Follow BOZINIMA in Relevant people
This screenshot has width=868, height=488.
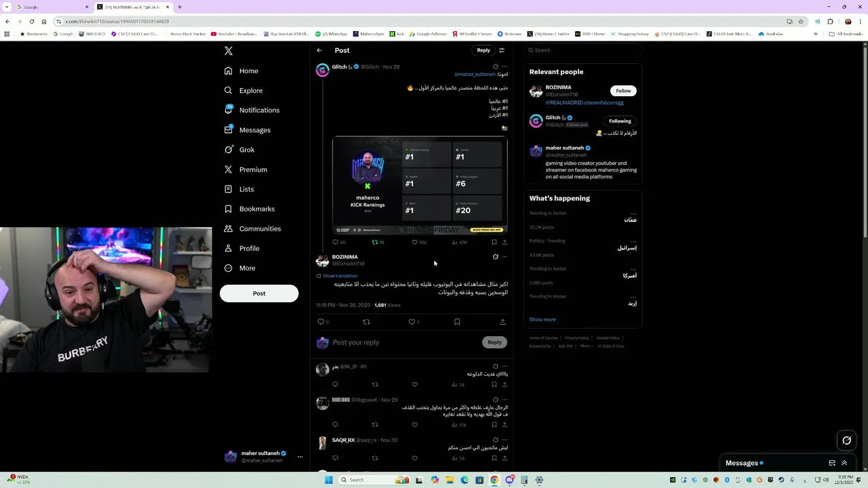click(x=623, y=91)
